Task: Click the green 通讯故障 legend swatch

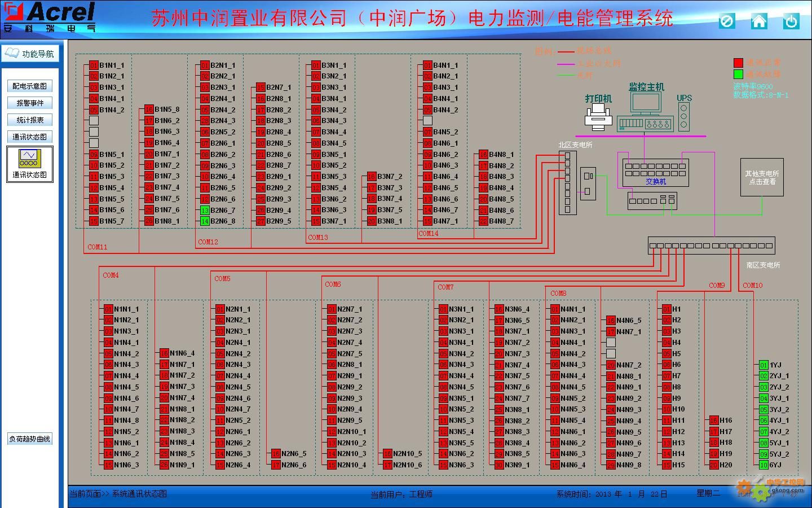Action: [x=738, y=74]
